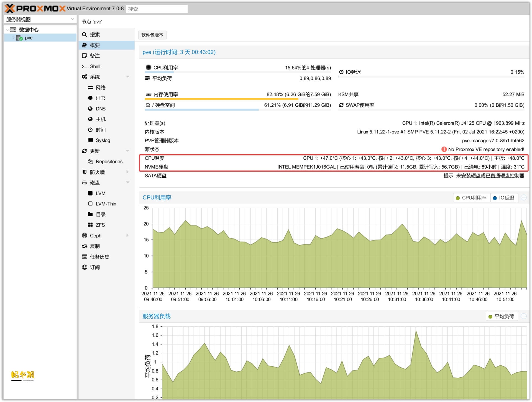Click the top 搜索 search field

coord(157,9)
